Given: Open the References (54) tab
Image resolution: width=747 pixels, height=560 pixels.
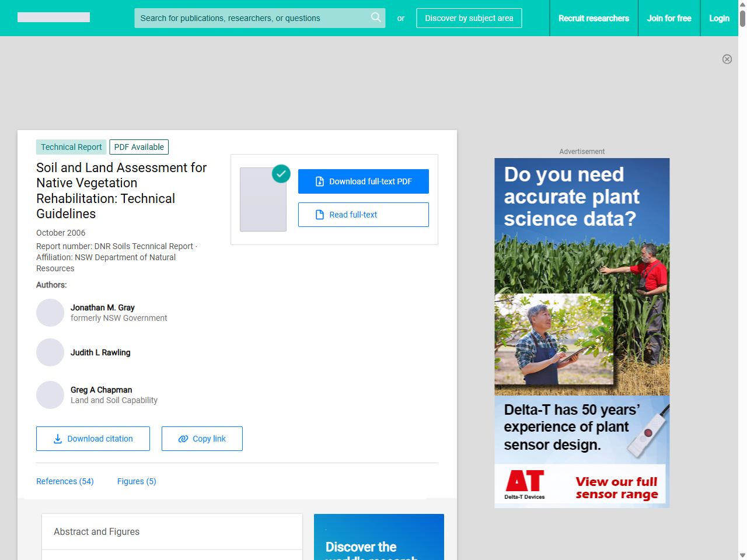Looking at the screenshot, I should point(65,481).
